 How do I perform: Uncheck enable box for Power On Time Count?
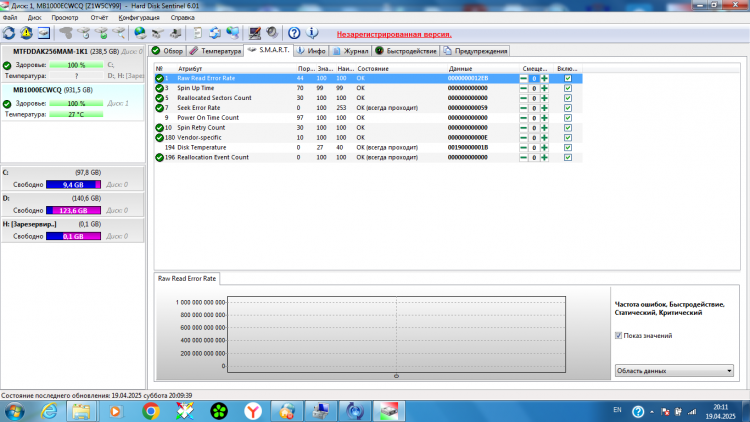pos(568,118)
